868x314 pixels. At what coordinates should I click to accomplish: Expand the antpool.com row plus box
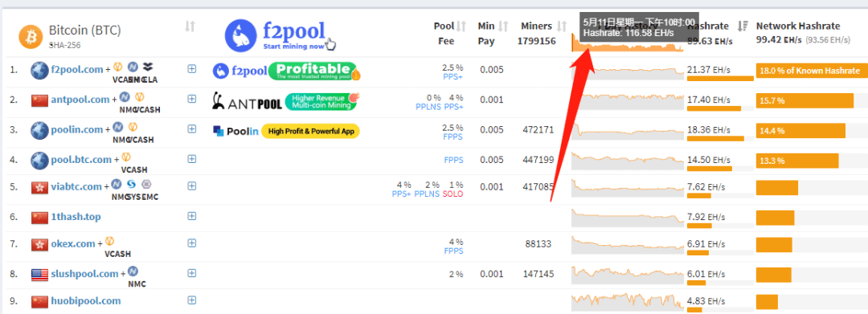192,99
